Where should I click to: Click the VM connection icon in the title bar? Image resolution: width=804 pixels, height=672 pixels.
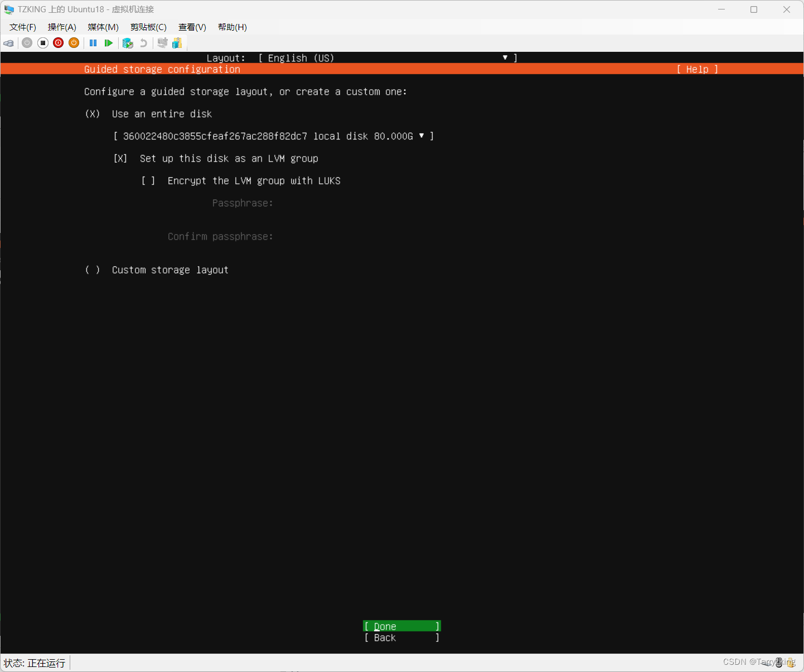coord(9,9)
